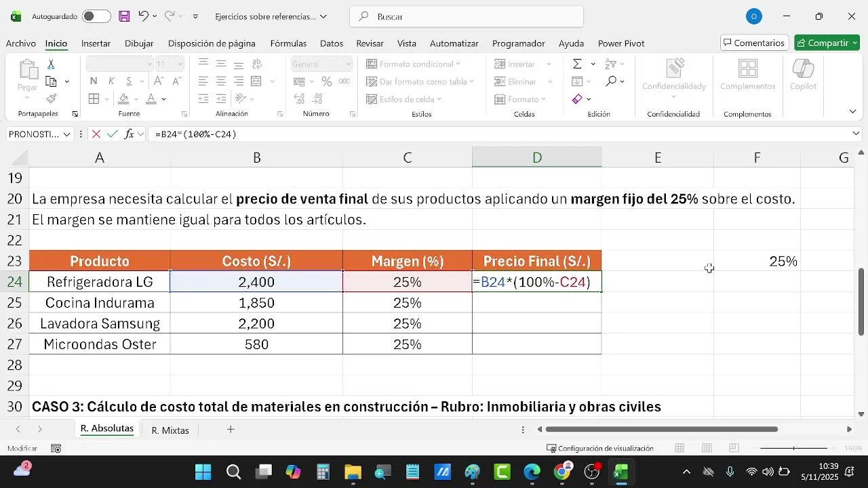Click the Copy icon in Portapapeles
The height and width of the screenshot is (488, 868).
[x=51, y=81]
